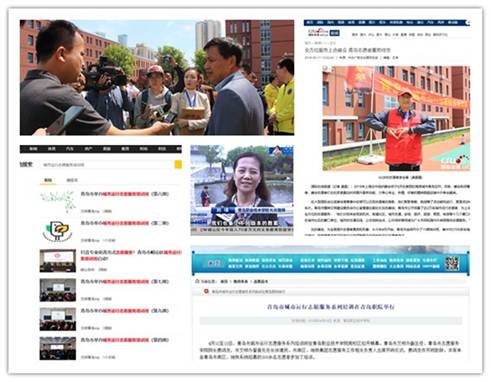The image size is (491, 382).
Task: Click the red notice icon below breadcrumb
Action: pos(206,291)
